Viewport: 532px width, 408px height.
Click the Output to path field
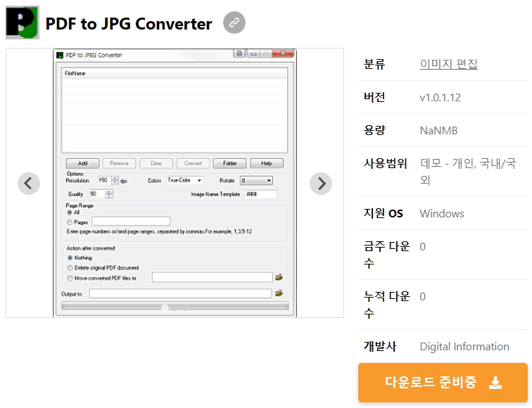180,294
